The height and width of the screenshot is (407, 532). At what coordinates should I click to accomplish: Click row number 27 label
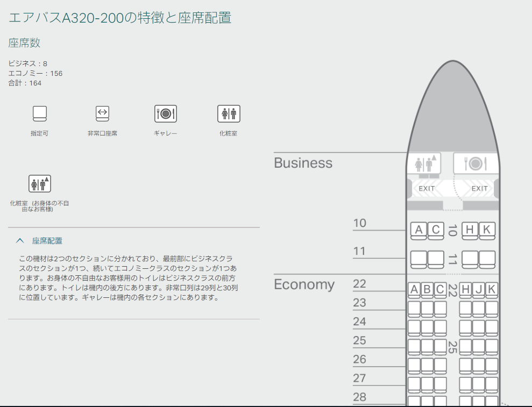coord(359,378)
